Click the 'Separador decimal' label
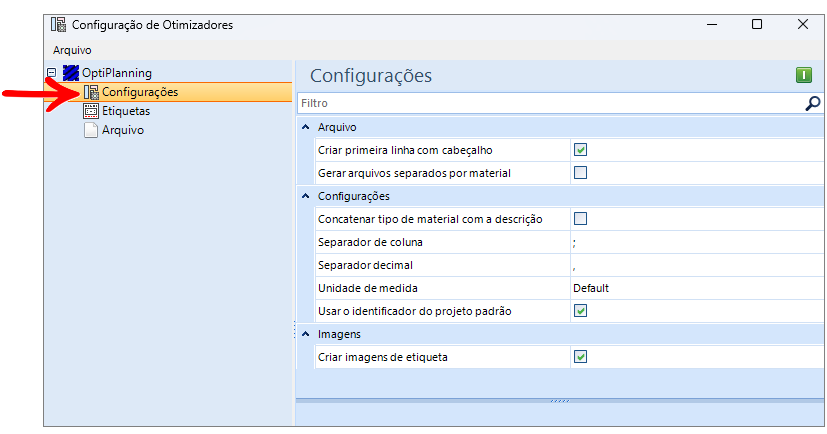The image size is (827, 434). pos(366,265)
